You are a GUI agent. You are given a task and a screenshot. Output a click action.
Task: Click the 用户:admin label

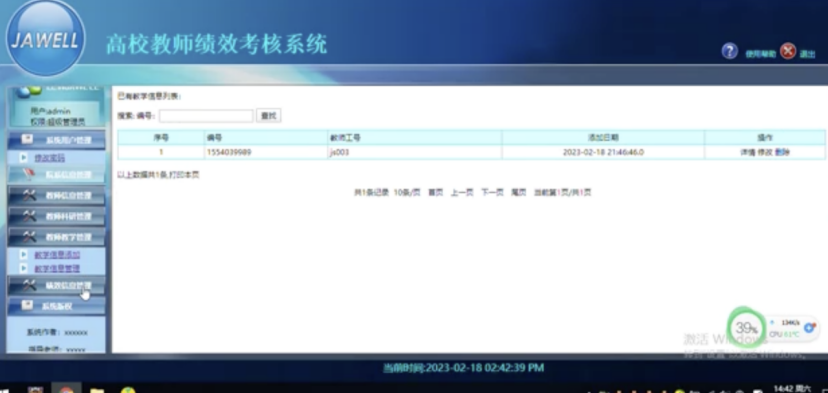point(50,111)
